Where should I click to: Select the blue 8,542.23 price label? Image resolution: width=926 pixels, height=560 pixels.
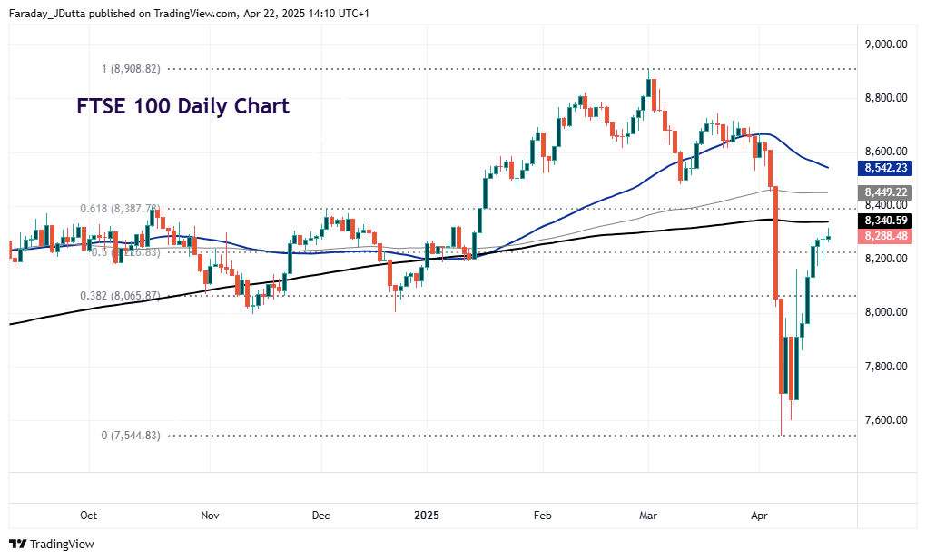885,168
